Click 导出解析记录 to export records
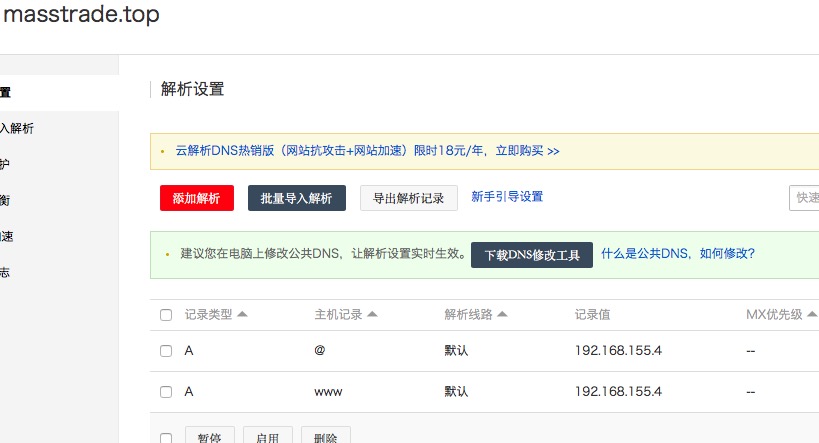The image size is (819, 443). click(408, 198)
